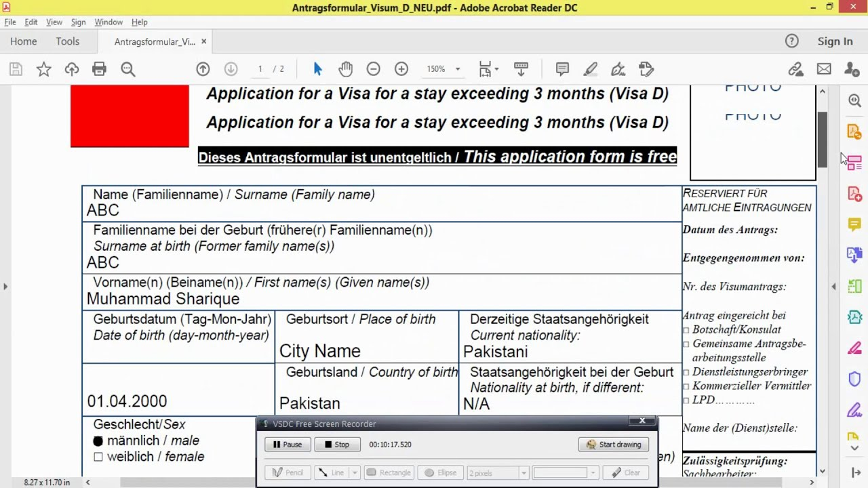This screenshot has height=488, width=868.
Task: Check the Botschaft/Konsulat box
Action: click(x=686, y=330)
